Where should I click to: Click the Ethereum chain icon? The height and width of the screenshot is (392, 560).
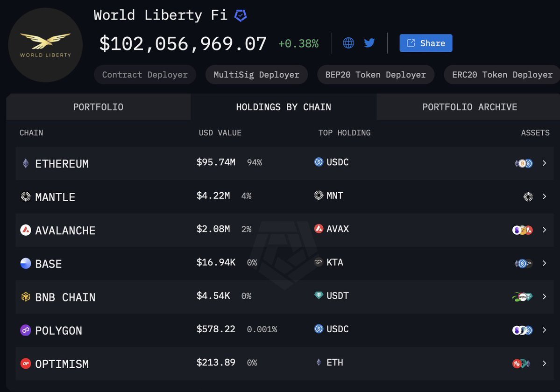click(26, 163)
